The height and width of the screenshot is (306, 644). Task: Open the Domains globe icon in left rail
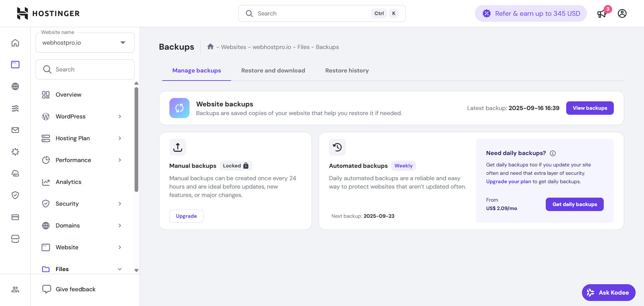[x=15, y=86]
